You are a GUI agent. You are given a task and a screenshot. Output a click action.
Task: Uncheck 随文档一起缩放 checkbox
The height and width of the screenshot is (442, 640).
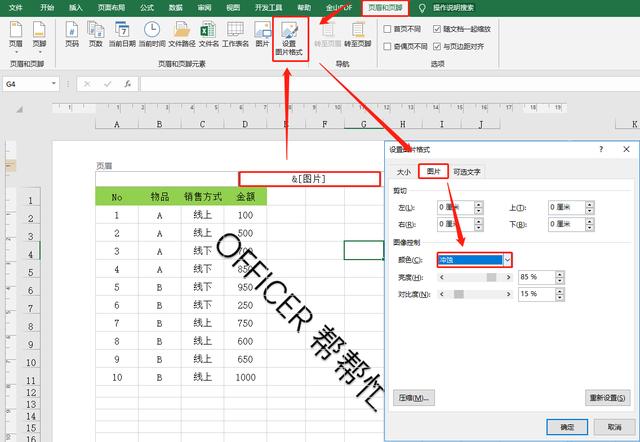tap(437, 29)
